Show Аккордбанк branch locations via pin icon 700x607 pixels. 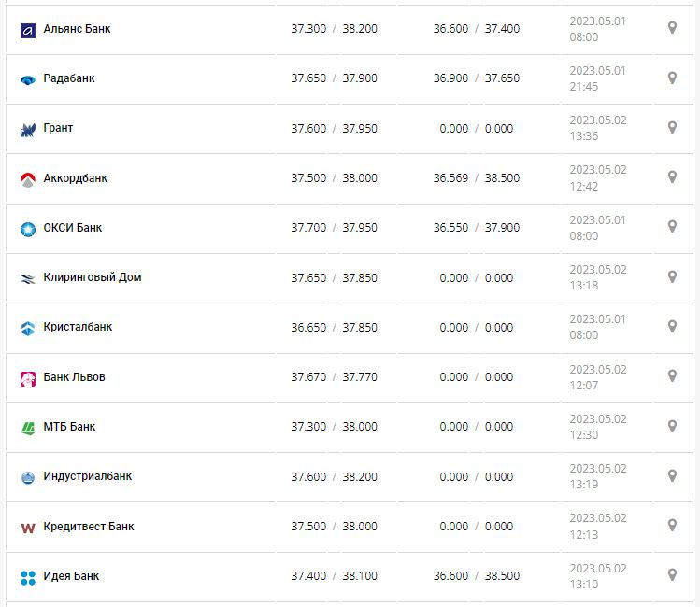pyautogui.click(x=671, y=176)
